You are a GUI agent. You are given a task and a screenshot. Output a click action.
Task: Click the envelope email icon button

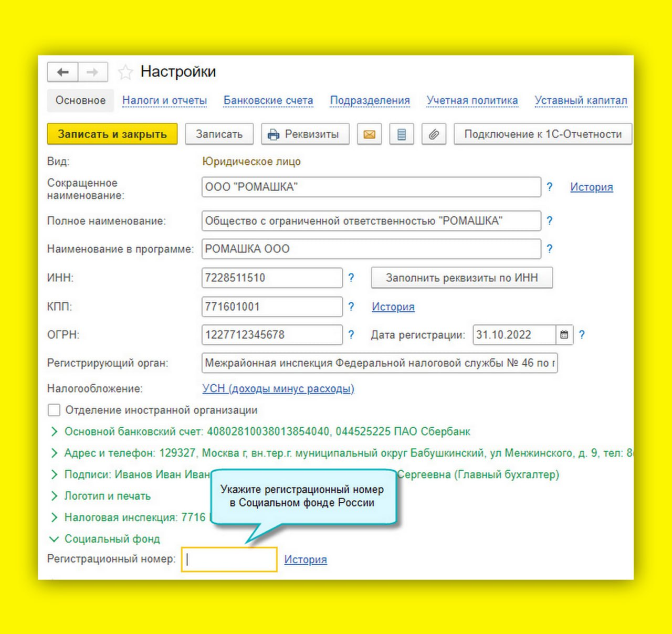pyautogui.click(x=369, y=134)
